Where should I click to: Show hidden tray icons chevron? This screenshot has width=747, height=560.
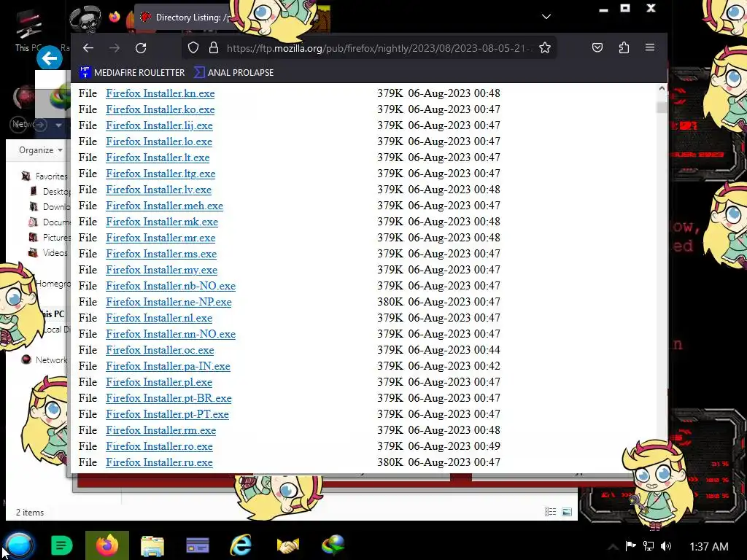click(x=613, y=547)
